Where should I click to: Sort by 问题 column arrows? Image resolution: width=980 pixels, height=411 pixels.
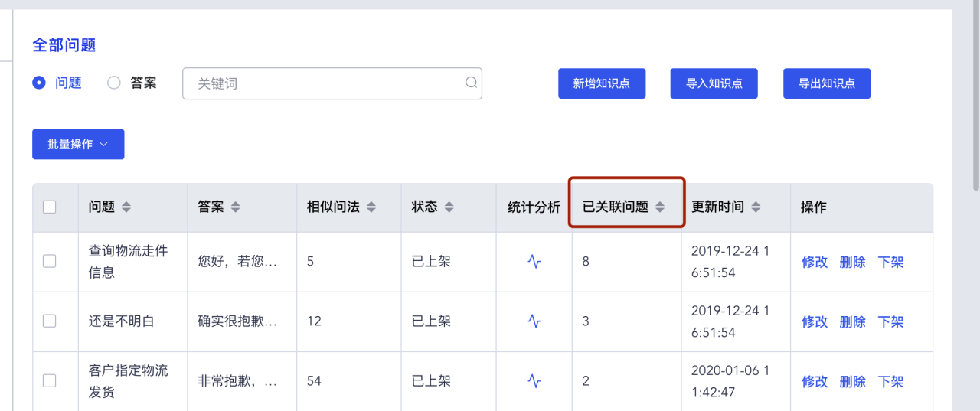(126, 207)
